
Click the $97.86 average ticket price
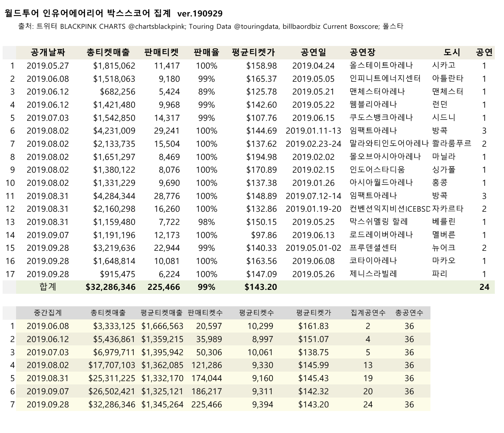tap(264, 235)
